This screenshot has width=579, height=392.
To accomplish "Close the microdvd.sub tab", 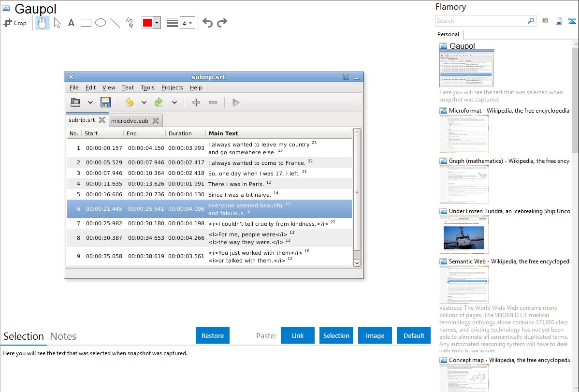I will (156, 121).
